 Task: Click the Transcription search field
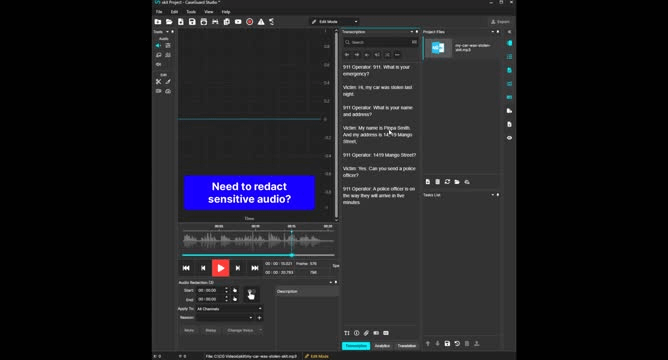point(380,42)
